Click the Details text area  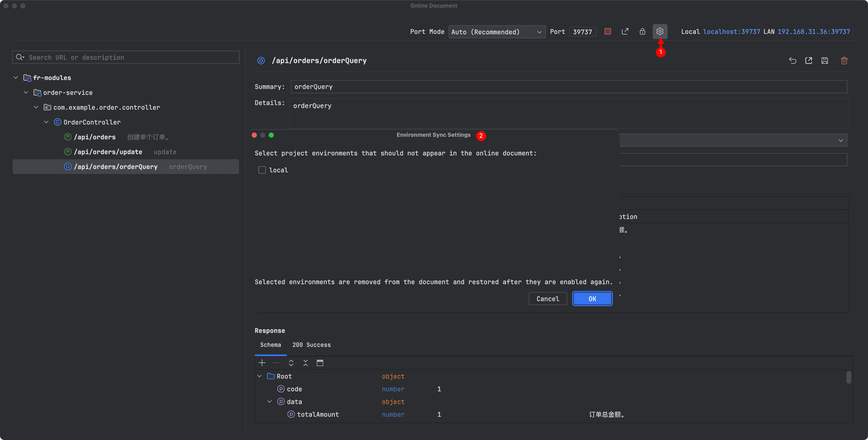click(569, 113)
